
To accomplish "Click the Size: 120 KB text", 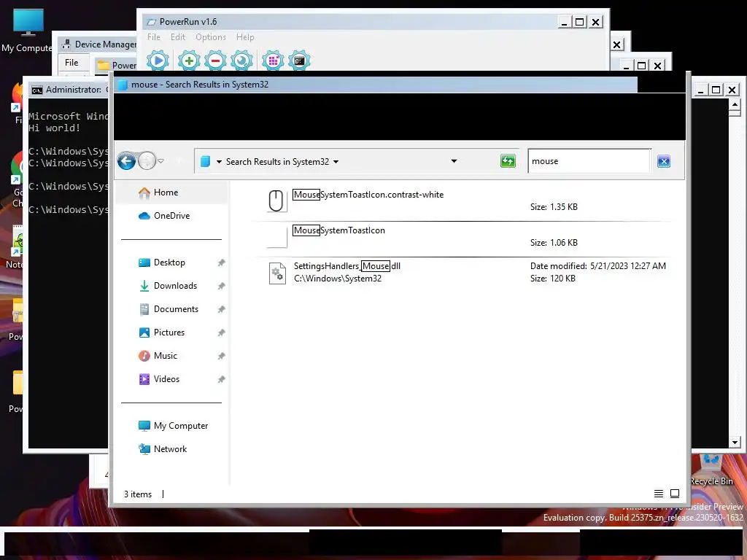I will [x=553, y=279].
